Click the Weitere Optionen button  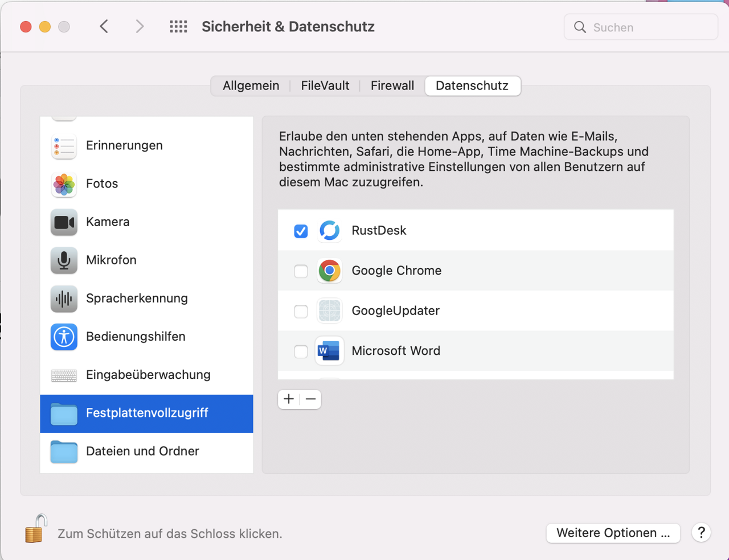pos(613,533)
